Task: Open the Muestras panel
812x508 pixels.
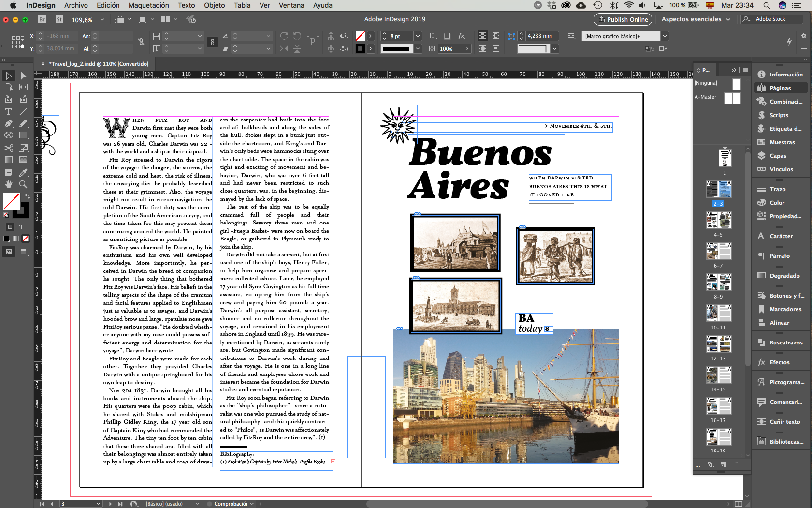Action: [x=782, y=142]
